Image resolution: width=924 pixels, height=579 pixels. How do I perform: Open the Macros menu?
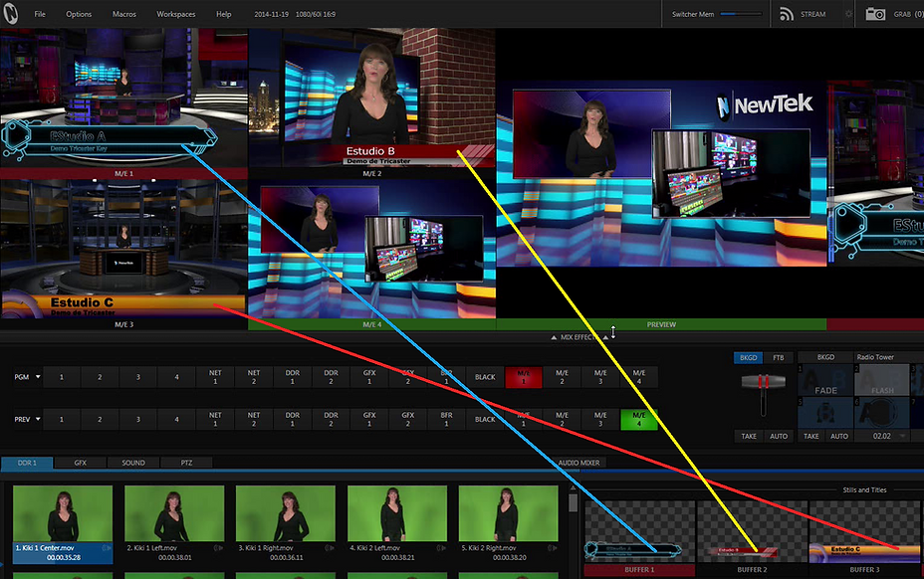(x=123, y=14)
